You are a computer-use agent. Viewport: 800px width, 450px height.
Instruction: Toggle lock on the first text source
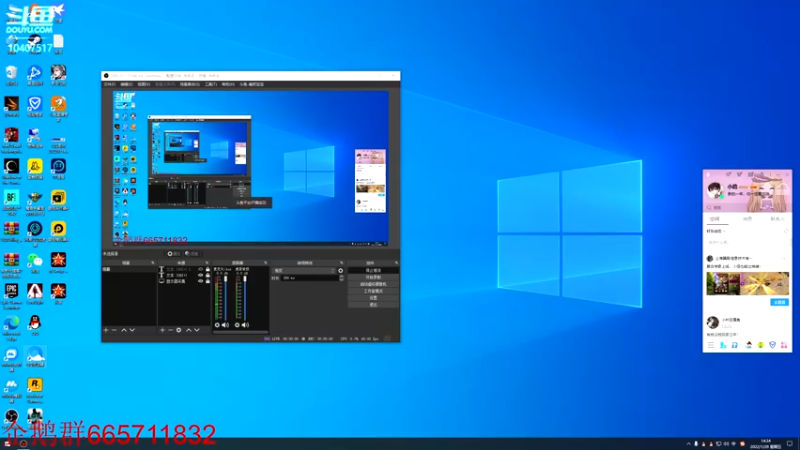pyautogui.click(x=208, y=269)
